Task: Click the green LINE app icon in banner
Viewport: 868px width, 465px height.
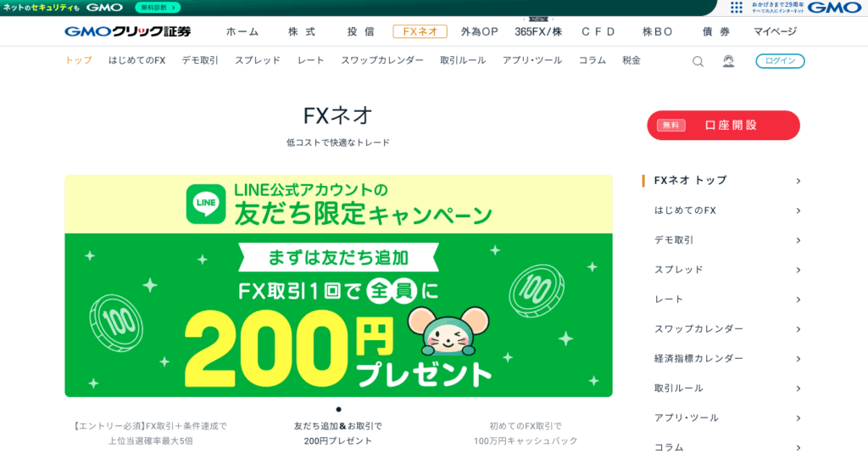Action: (206, 204)
